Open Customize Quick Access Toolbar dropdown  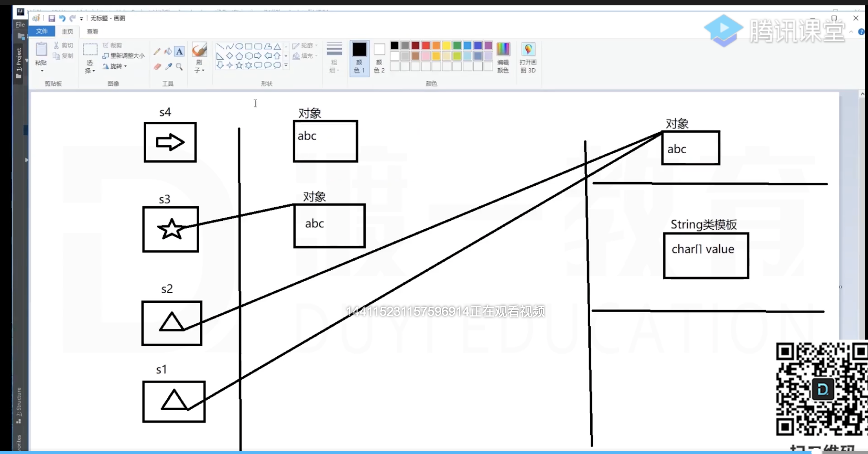81,18
